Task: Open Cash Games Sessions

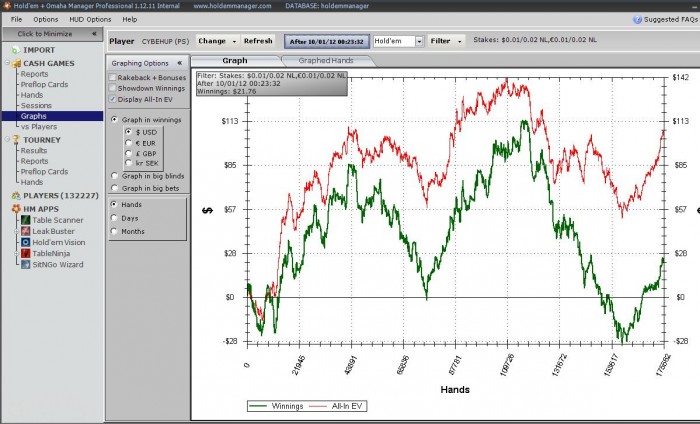Action: [36, 105]
